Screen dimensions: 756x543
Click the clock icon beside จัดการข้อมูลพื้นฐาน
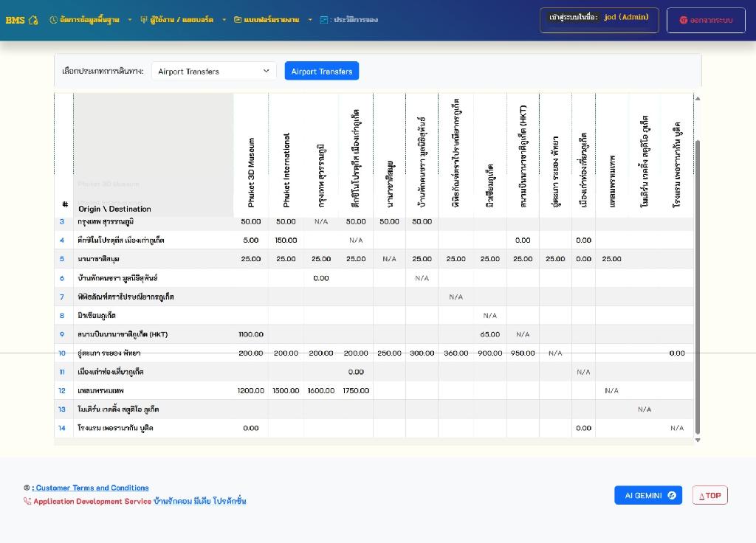[x=53, y=20]
